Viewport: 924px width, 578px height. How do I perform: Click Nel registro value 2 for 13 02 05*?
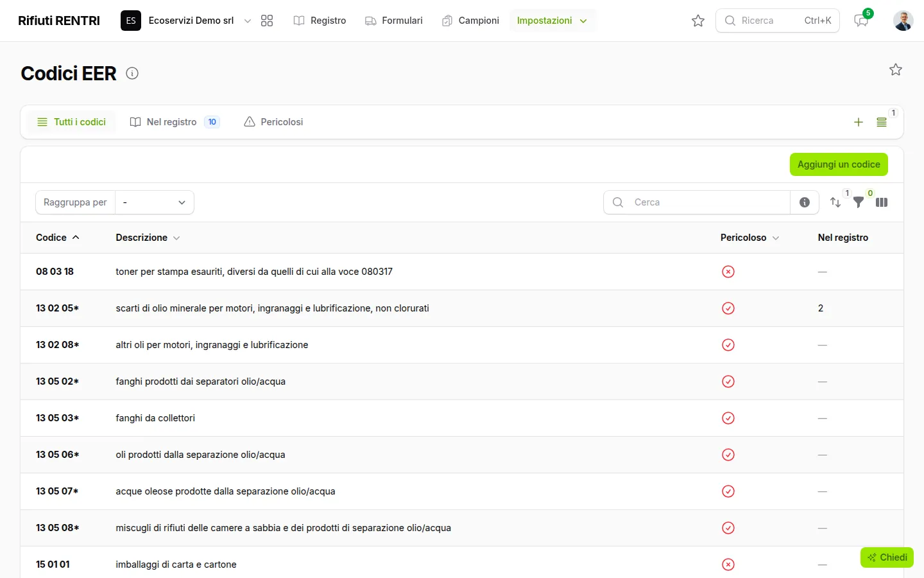(x=821, y=308)
